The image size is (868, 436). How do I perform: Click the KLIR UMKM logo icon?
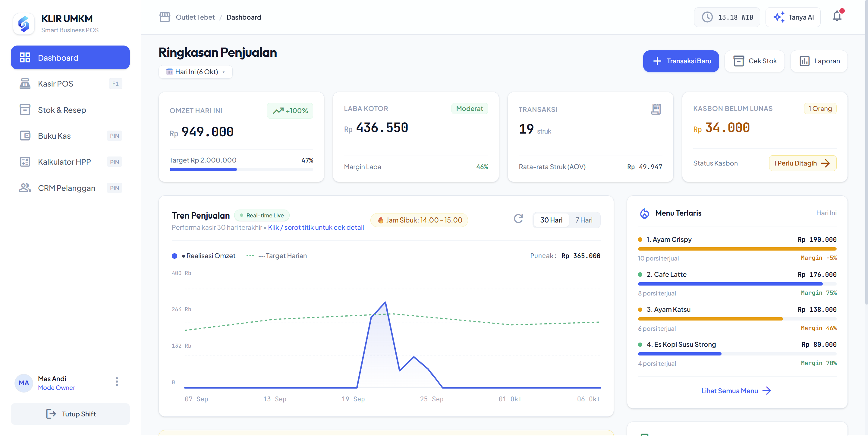24,24
